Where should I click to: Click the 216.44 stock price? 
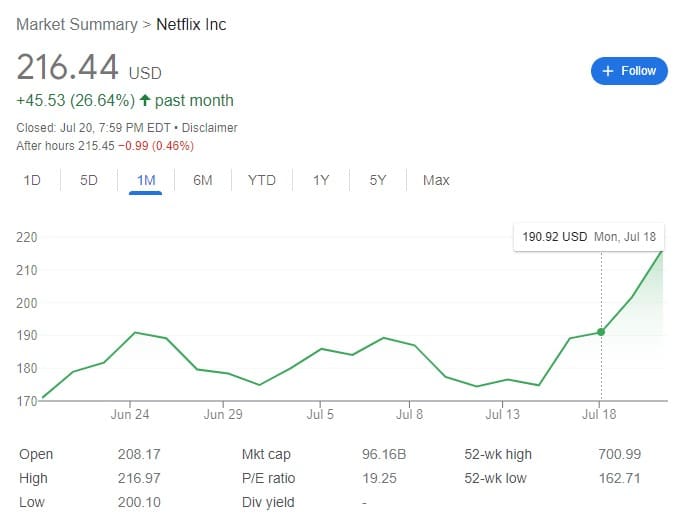pyautogui.click(x=67, y=67)
